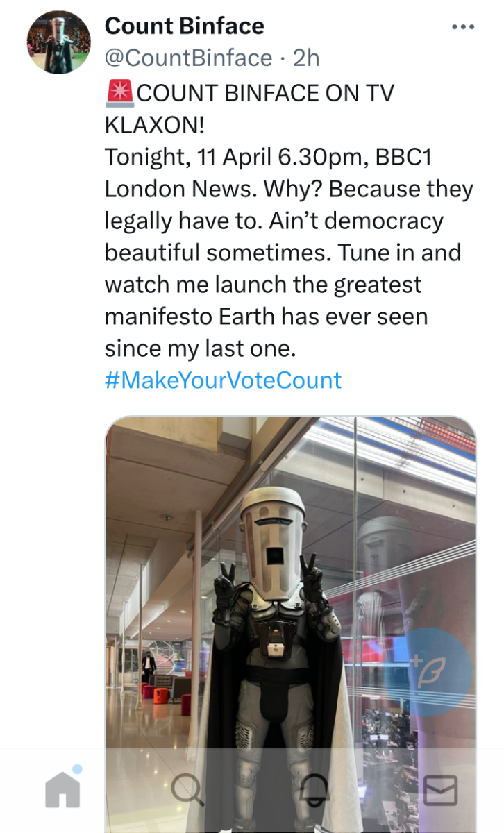Tap the 'BBC1' text in the tweet
Image resolution: width=504 pixels, height=833 pixels.
pos(403,157)
